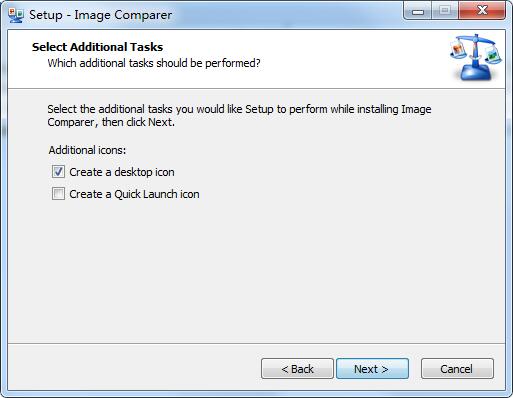
Task: Toggle via the 'Create a Quick Launch icon' label
Action: (x=134, y=194)
